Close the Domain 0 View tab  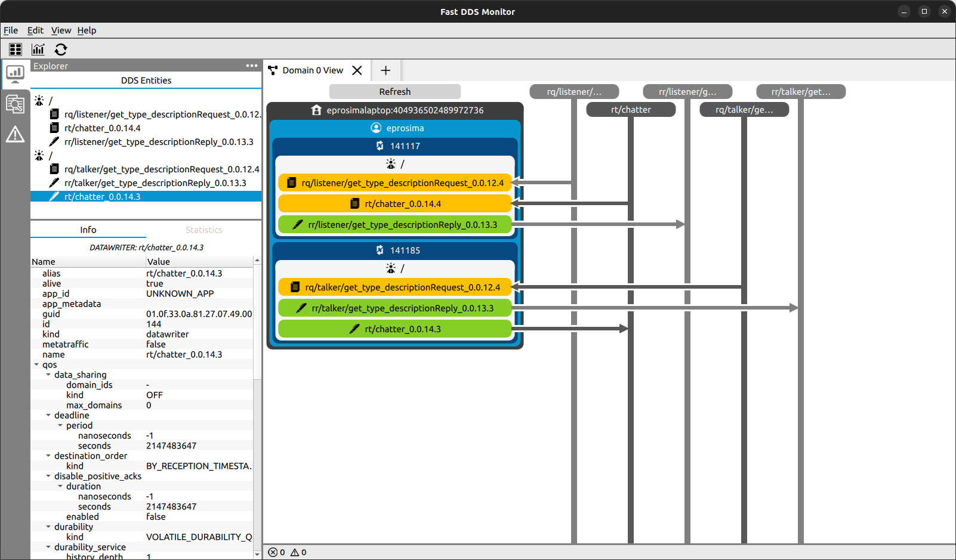[357, 70]
